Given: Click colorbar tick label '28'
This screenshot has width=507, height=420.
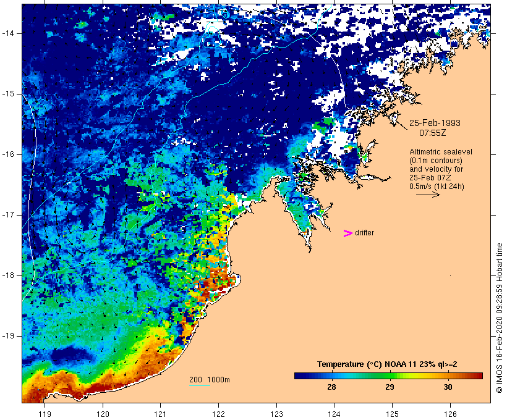Looking at the screenshot, I should 332,387.
